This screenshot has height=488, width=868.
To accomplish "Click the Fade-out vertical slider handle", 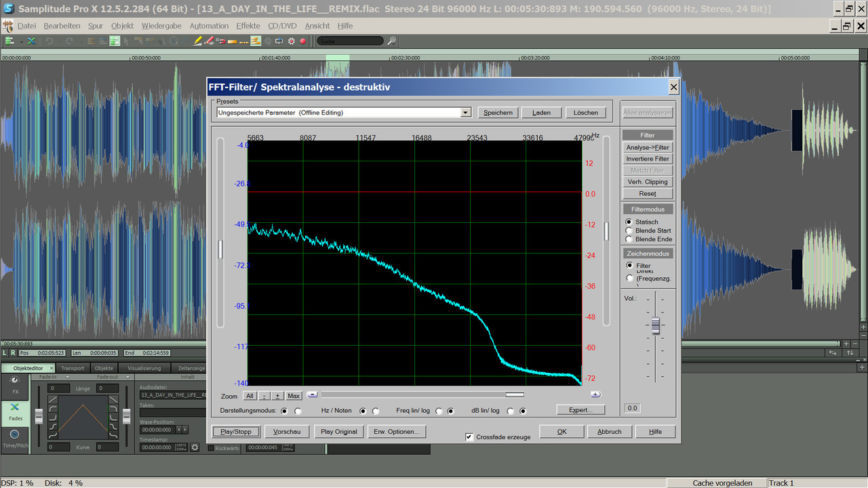I will 126,415.
